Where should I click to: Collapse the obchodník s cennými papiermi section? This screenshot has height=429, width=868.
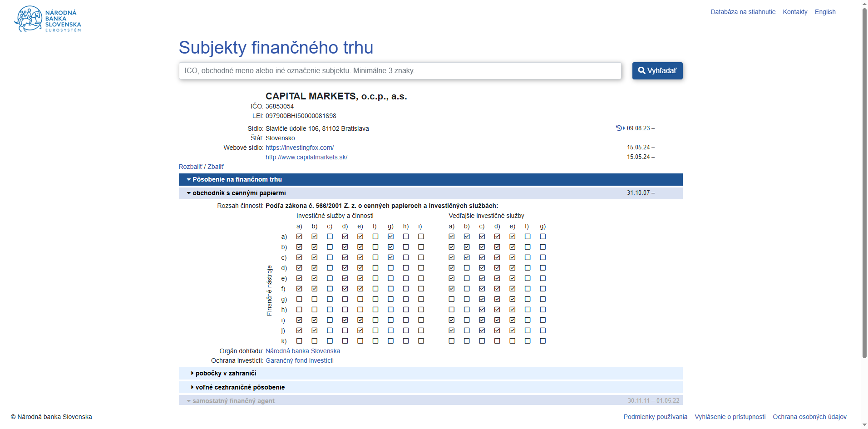coord(430,193)
